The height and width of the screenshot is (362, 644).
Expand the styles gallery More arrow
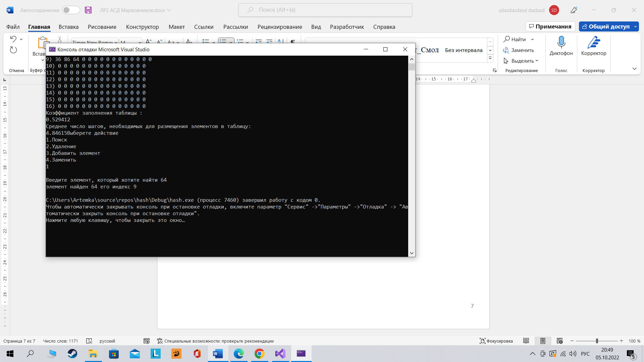click(490, 58)
